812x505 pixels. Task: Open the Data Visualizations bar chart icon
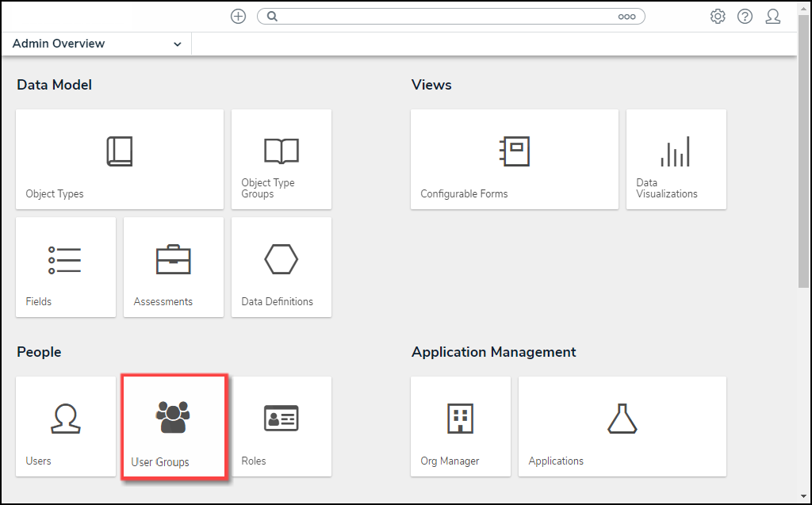676,151
